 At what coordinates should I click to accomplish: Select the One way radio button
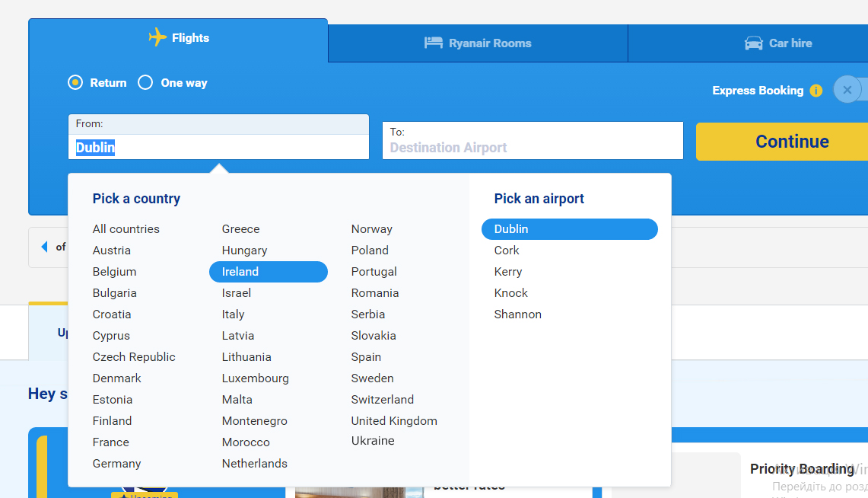[x=145, y=83]
